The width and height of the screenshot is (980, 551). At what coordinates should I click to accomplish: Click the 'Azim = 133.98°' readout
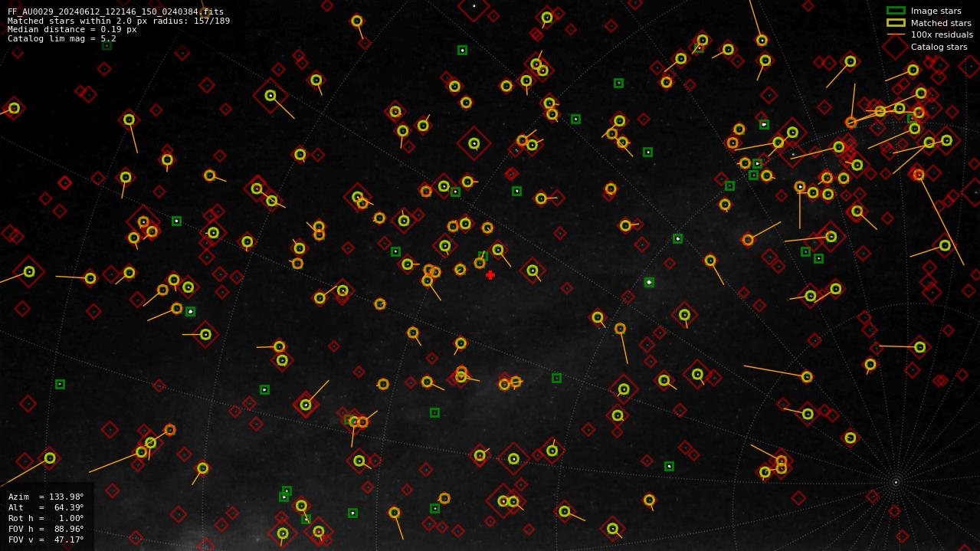point(46,497)
